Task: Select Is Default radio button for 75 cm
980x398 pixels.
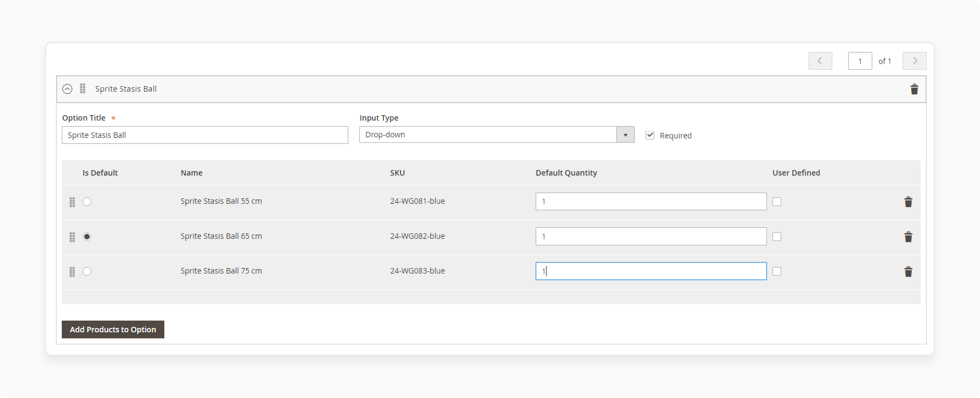Action: 87,271
